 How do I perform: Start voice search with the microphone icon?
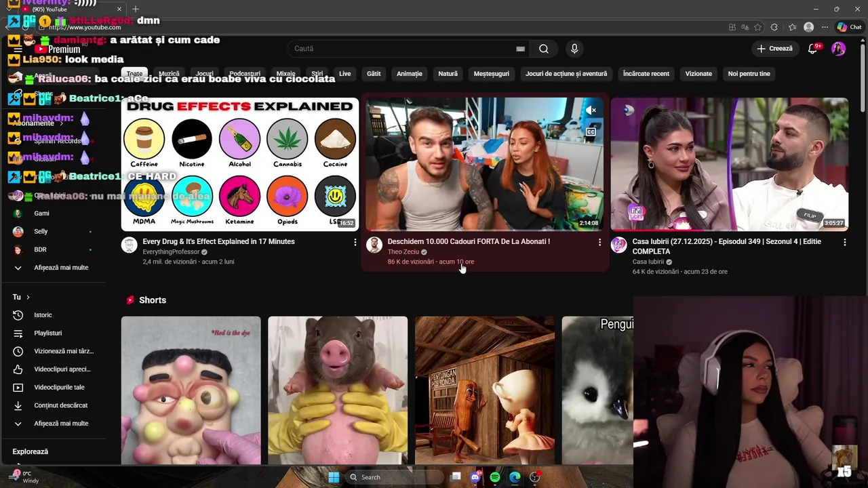(574, 49)
